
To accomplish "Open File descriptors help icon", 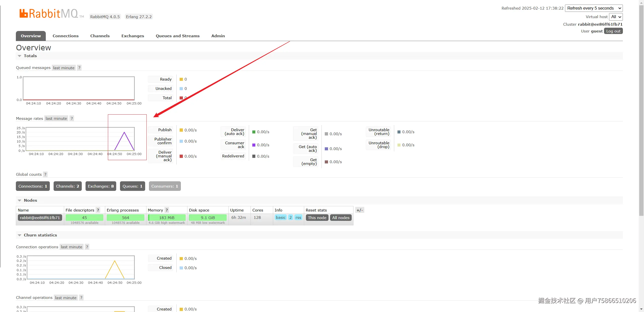I will coord(98,210).
